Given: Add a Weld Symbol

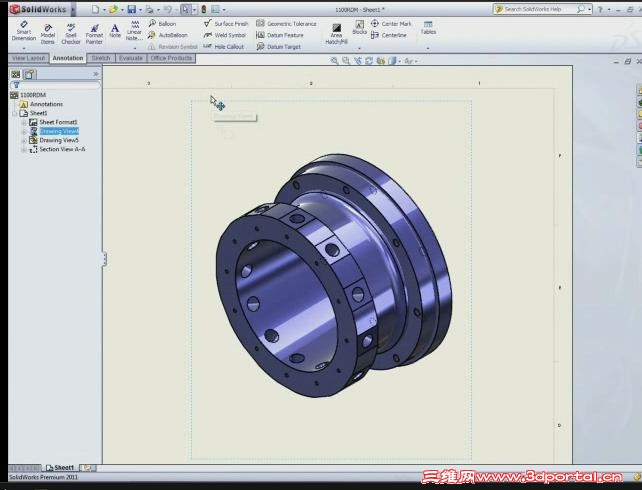Looking at the screenshot, I should click(225, 35).
